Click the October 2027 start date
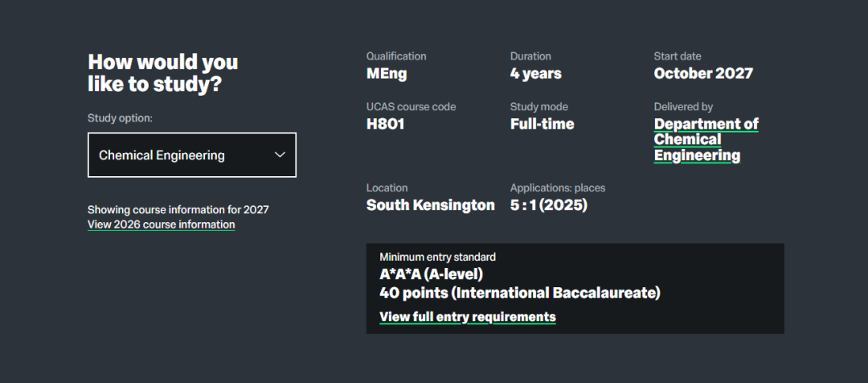The width and height of the screenshot is (868, 383). [x=703, y=74]
